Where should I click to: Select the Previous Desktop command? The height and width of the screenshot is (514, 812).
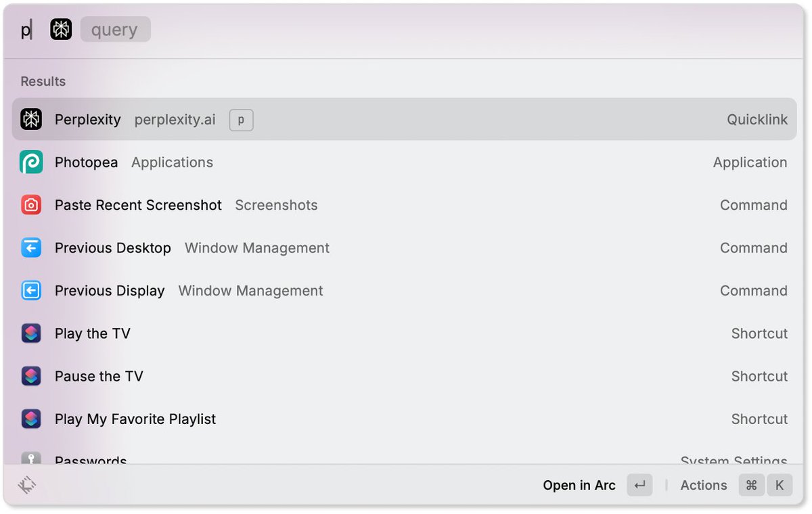(x=405, y=248)
